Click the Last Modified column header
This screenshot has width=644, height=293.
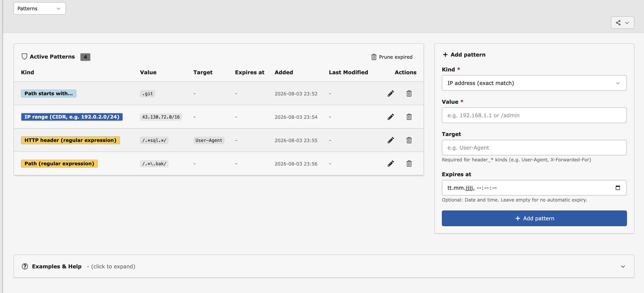pyautogui.click(x=348, y=72)
